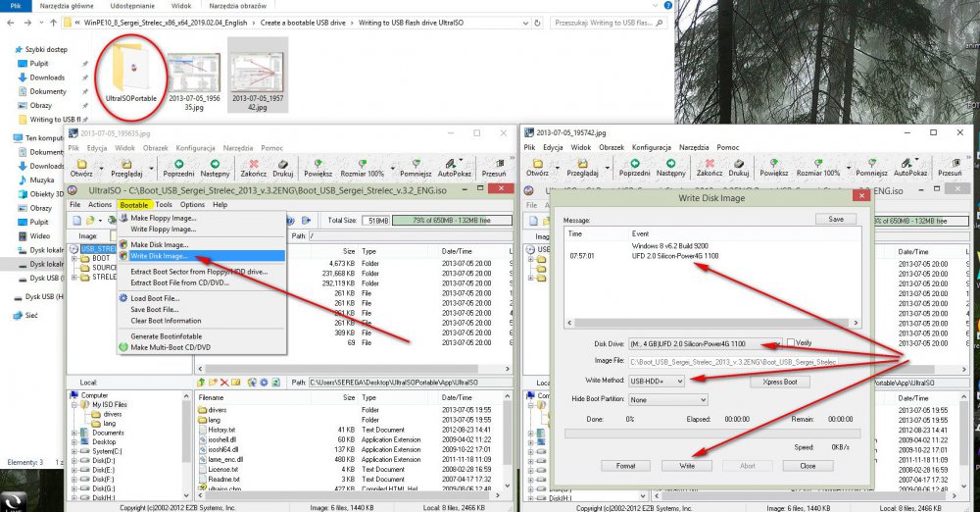Tick the Verify checkbox in Write Disk Image
This screenshot has width=980, height=512.
pos(791,343)
